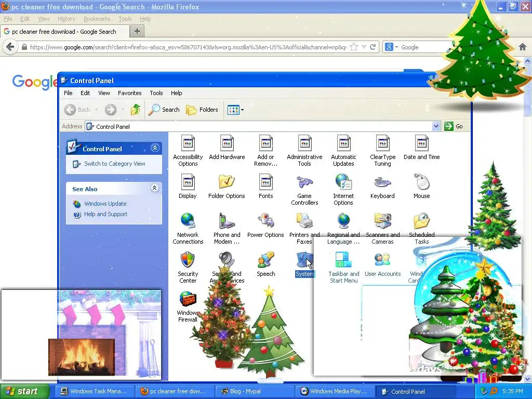The width and height of the screenshot is (532, 399).
Task: Open the Control Panel Favorites menu
Action: (129, 93)
